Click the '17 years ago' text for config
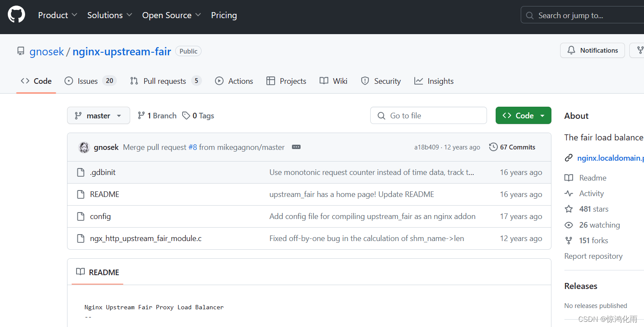The height and width of the screenshot is (327, 644). [521, 216]
